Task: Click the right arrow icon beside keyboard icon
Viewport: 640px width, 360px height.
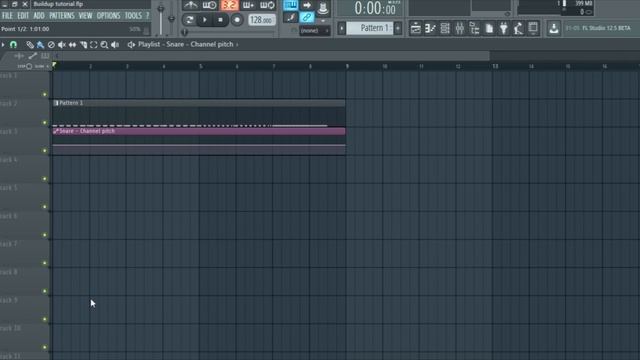Action: [307, 5]
